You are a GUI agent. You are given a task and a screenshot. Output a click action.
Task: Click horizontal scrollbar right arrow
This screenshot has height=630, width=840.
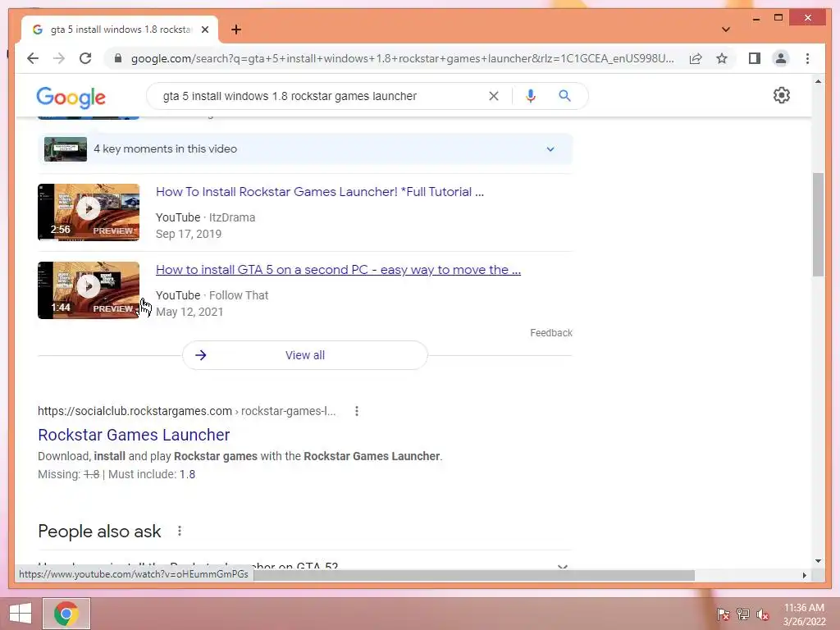pos(804,575)
